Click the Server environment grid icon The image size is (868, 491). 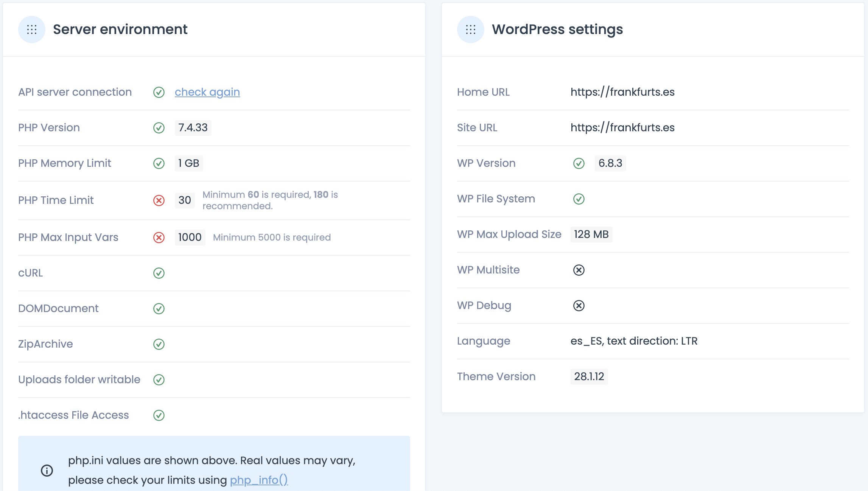coord(32,30)
